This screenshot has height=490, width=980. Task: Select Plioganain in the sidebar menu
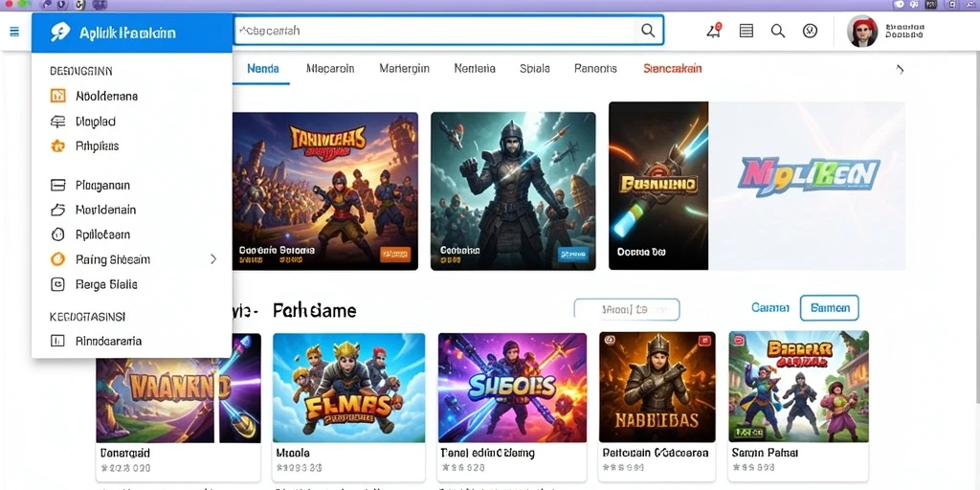click(102, 185)
